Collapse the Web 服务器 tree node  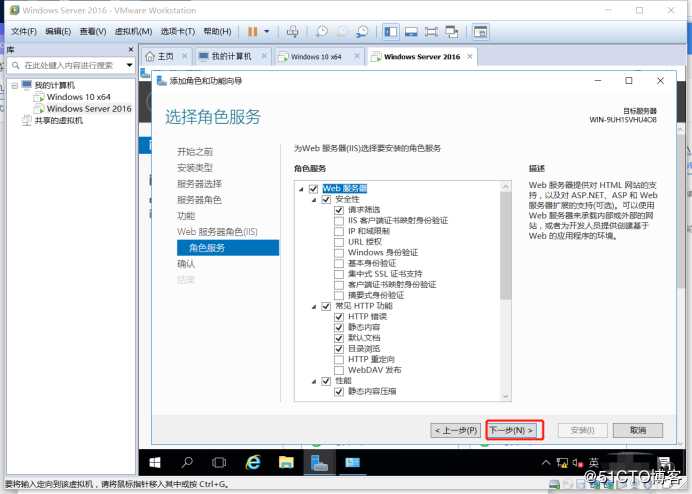point(301,189)
